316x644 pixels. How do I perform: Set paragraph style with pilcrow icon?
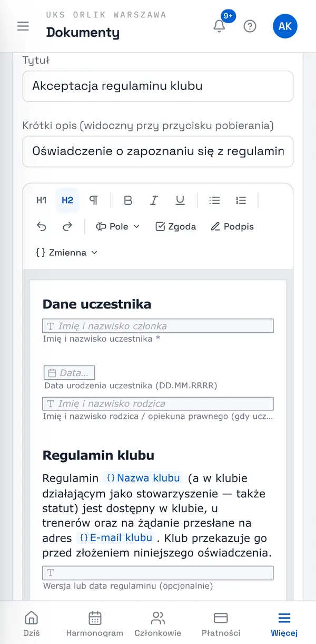pos(93,200)
